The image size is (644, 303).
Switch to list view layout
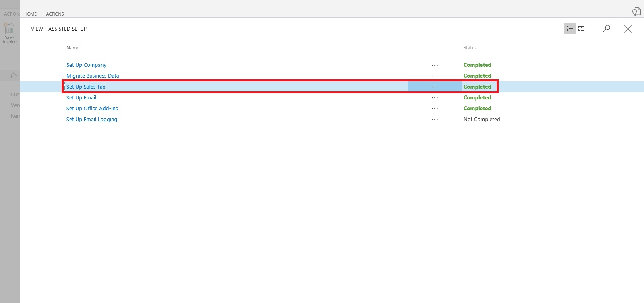click(x=569, y=29)
